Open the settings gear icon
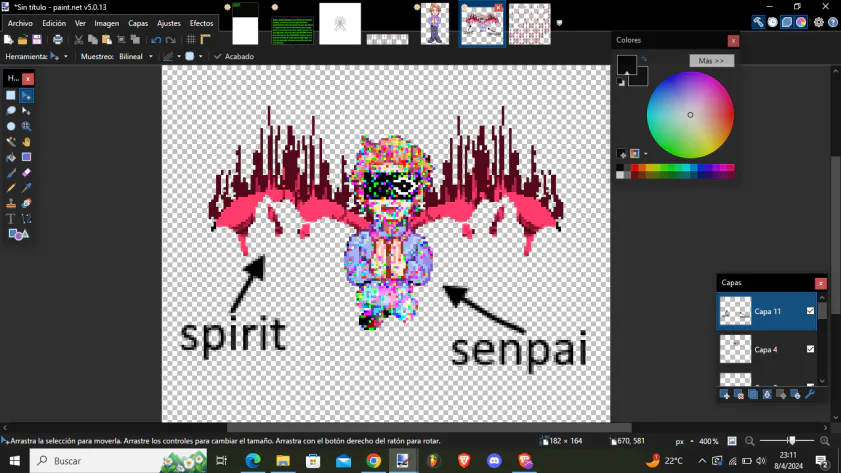Viewport: 841px width, 473px height. pos(818,22)
